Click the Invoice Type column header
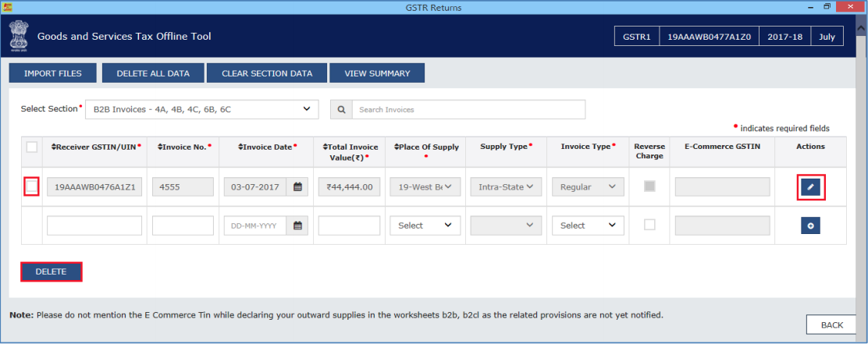The height and width of the screenshot is (344, 868). [587, 147]
